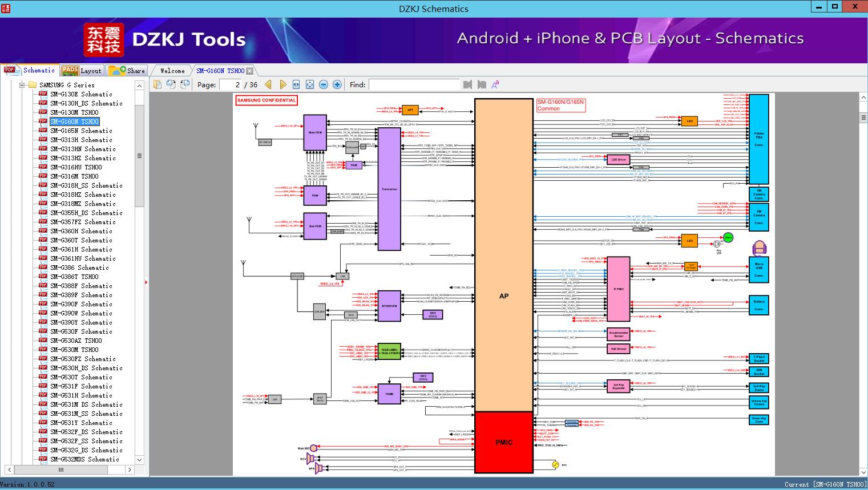
Task: Click the fit page icon
Action: [x=310, y=84]
